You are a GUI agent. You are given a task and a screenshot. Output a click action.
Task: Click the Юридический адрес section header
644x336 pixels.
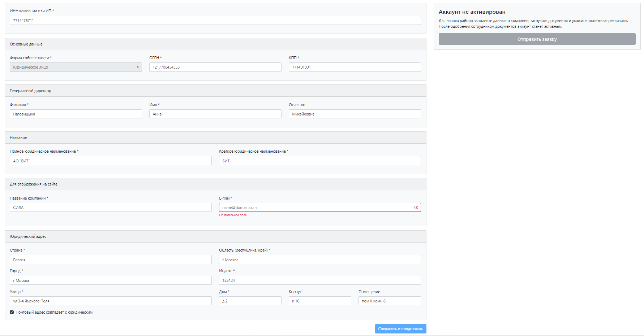coord(215,236)
